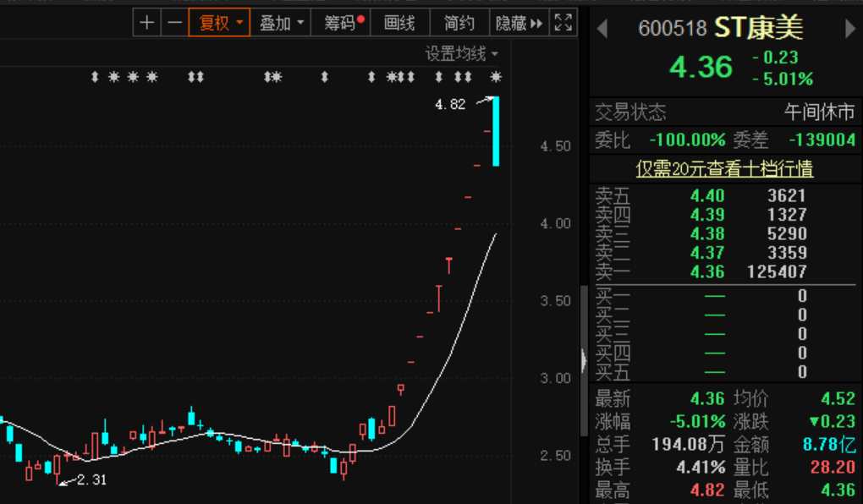Click the 2.31 low price marker on chart
This screenshot has height=504, width=863.
tap(92, 479)
